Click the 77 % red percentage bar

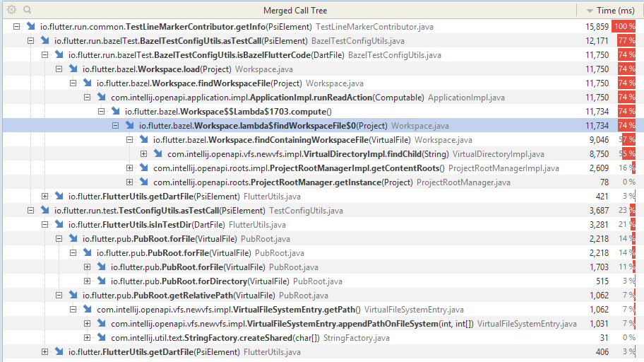pyautogui.click(x=627, y=41)
